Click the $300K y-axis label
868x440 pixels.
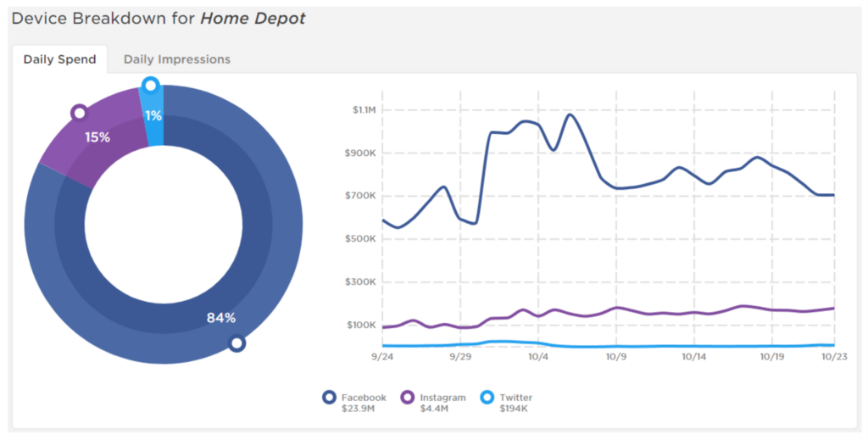360,282
